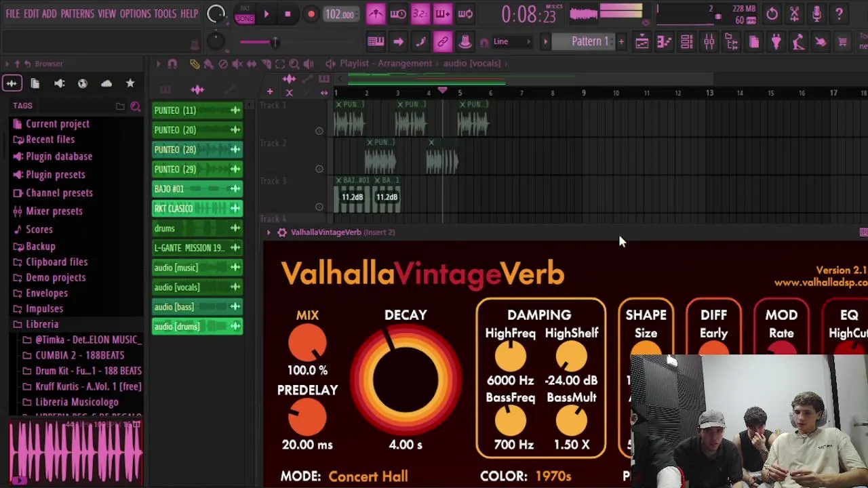Toggle Track 1 mute dot
This screenshot has width=868, height=488.
pyautogui.click(x=319, y=131)
